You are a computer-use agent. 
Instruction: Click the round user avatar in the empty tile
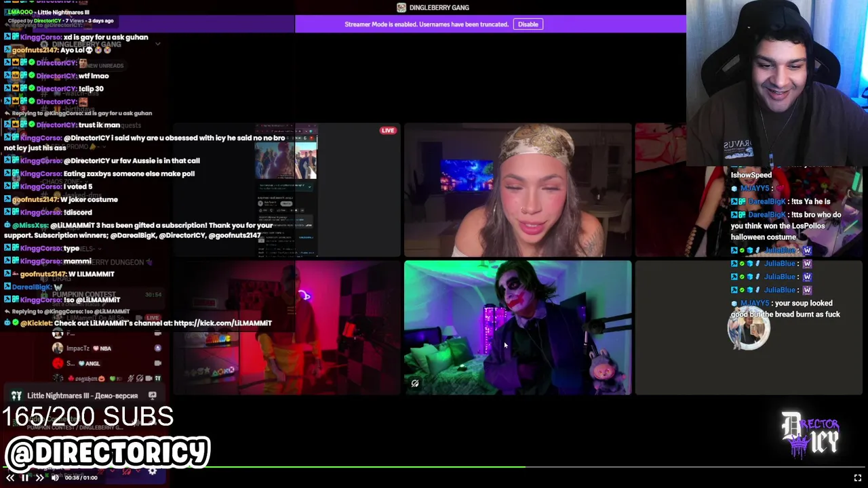click(749, 328)
